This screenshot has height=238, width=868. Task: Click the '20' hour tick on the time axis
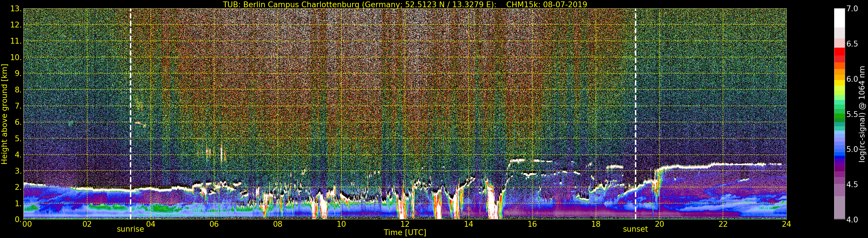click(659, 224)
